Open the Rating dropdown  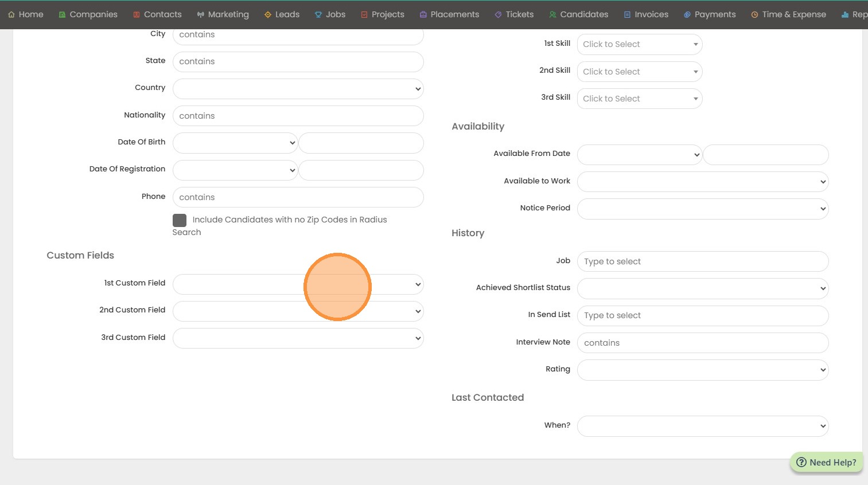point(702,370)
